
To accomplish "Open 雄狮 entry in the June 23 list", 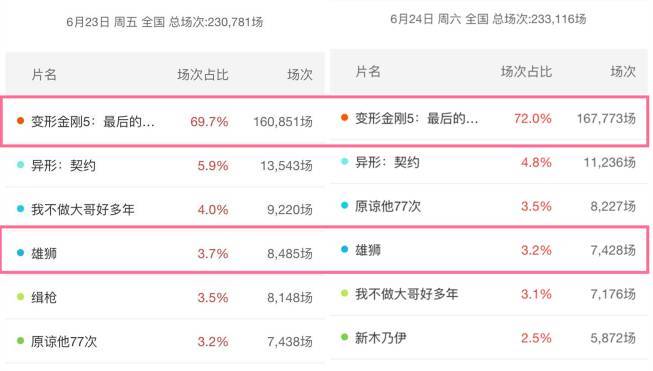I will click(165, 253).
